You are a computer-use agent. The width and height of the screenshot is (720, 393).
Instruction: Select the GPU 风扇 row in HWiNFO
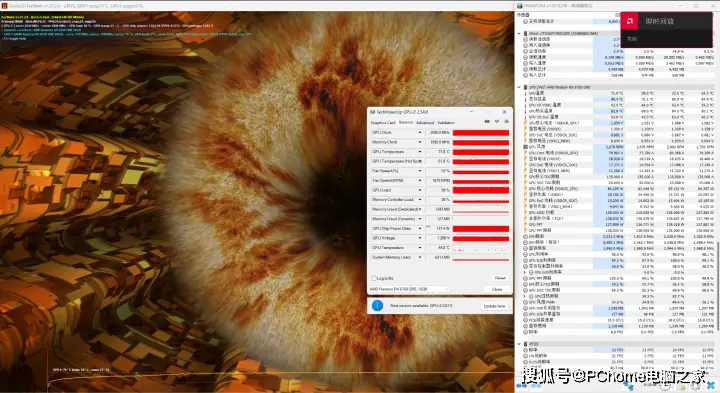click(618, 147)
